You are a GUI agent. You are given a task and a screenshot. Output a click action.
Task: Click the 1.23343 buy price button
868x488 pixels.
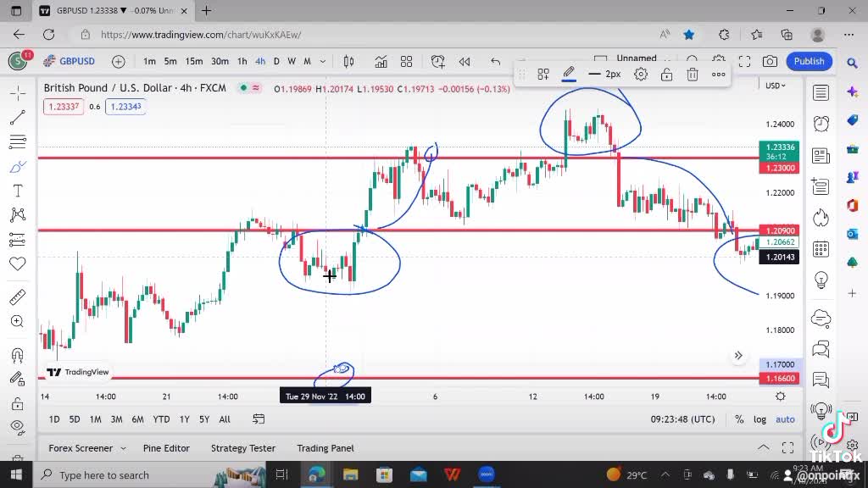tap(125, 106)
